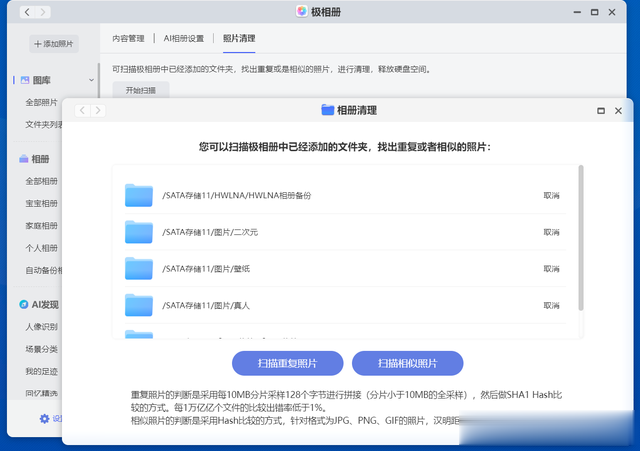Click the 极相册 app logo icon
The width and height of the screenshot is (640, 451).
[x=302, y=11]
